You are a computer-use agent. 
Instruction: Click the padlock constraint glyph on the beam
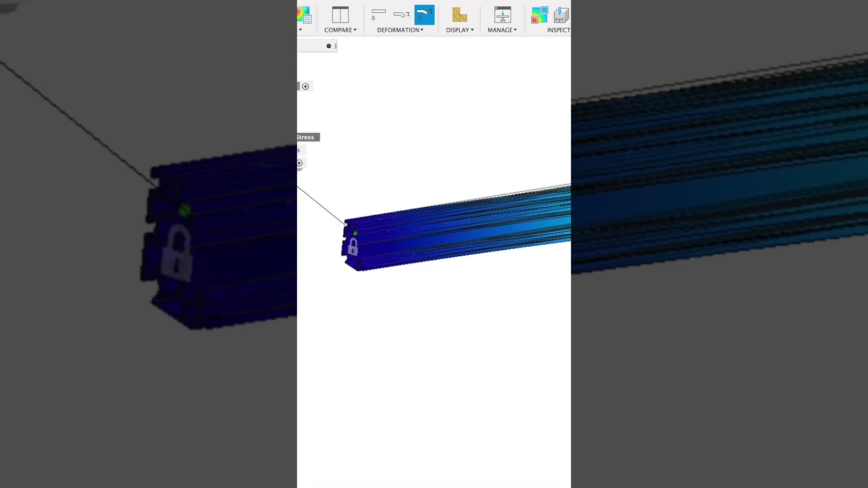pos(353,247)
